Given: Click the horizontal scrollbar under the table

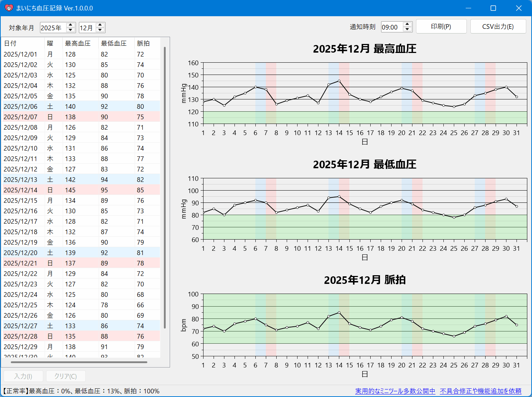Looking at the screenshot, I should (x=79, y=362).
